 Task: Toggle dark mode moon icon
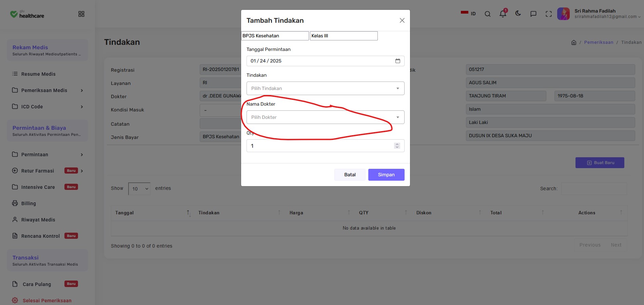[518, 14]
